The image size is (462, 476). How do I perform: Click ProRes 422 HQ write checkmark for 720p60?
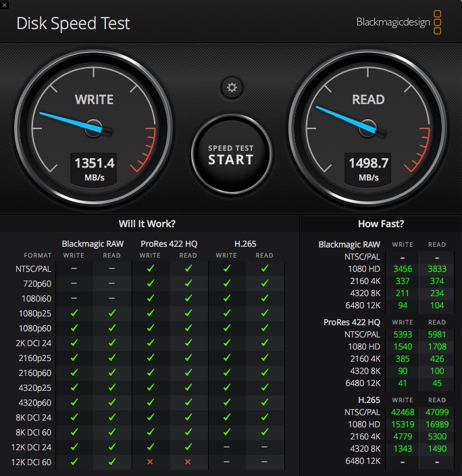point(150,283)
